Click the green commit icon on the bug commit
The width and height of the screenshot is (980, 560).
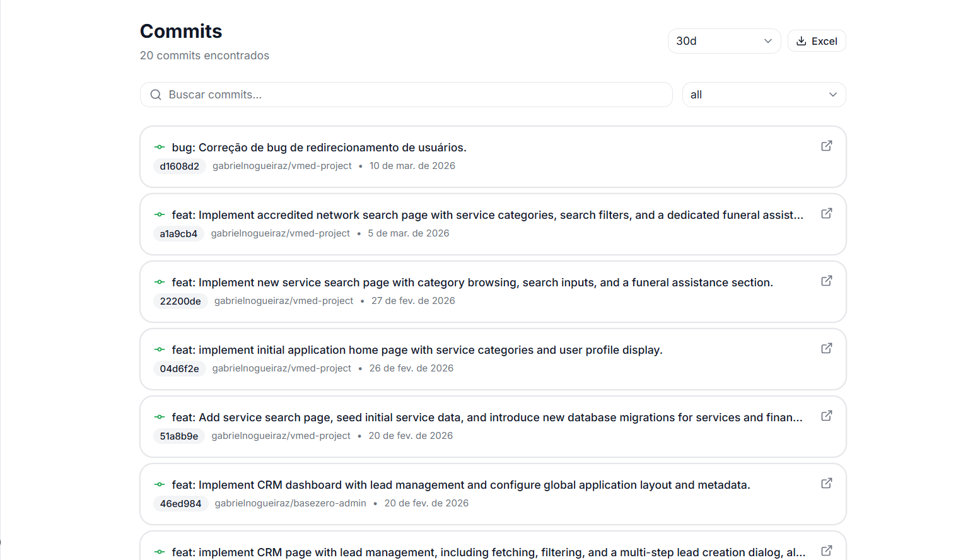[x=160, y=146]
